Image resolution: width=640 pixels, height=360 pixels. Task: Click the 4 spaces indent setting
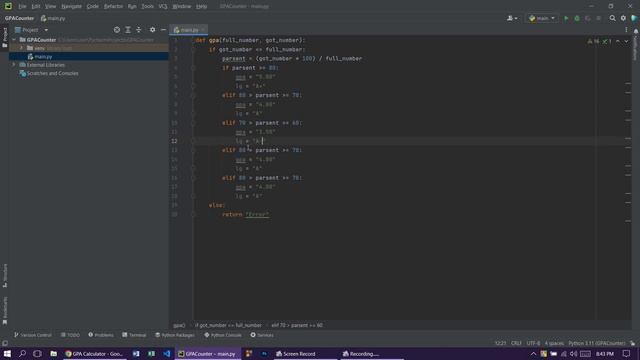click(x=554, y=343)
